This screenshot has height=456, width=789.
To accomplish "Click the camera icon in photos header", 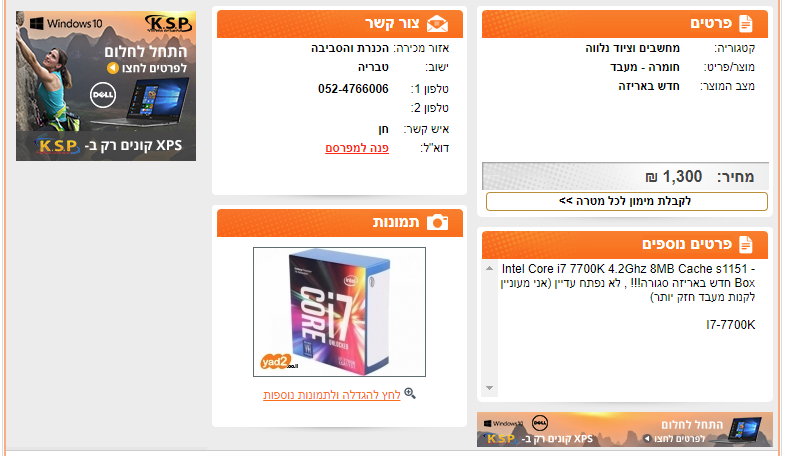I will 437,222.
